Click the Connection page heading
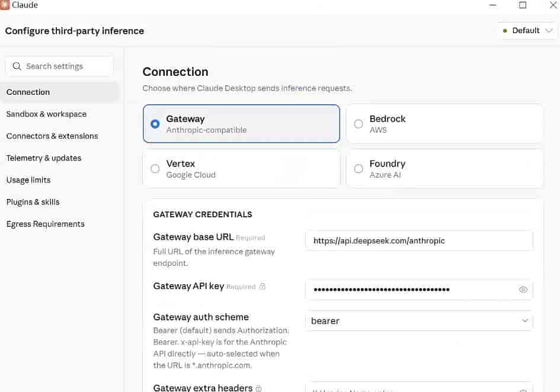The width and height of the screenshot is (560, 392). click(175, 72)
